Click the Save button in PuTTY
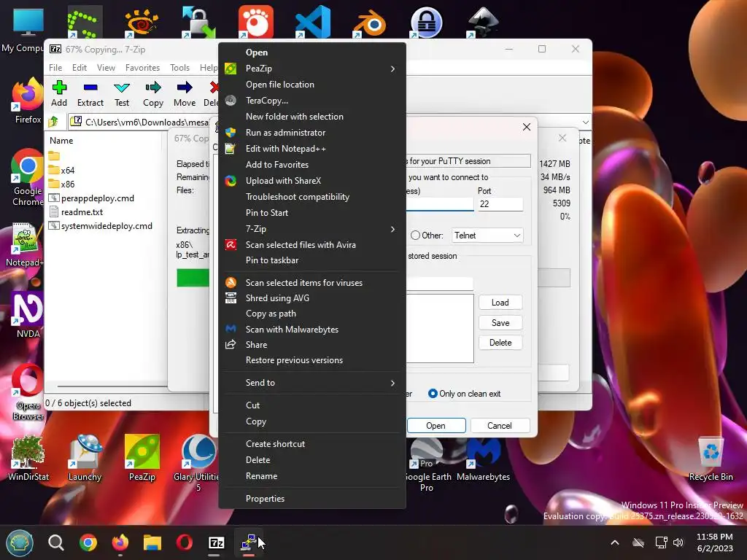This screenshot has width=747, height=560. click(500, 323)
